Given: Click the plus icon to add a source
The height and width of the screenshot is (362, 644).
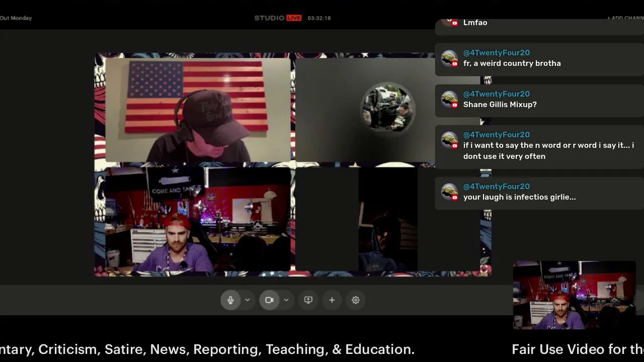Looking at the screenshot, I should 332,300.
